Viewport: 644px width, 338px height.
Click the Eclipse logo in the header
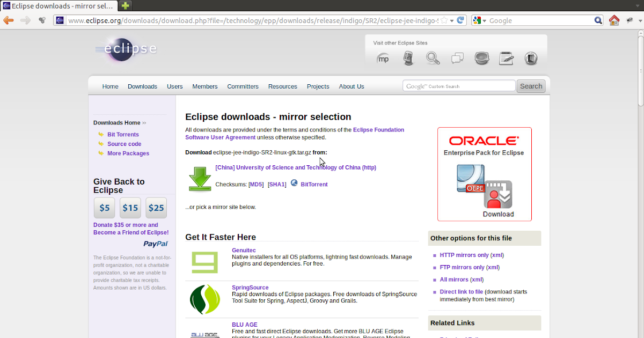coord(126,49)
